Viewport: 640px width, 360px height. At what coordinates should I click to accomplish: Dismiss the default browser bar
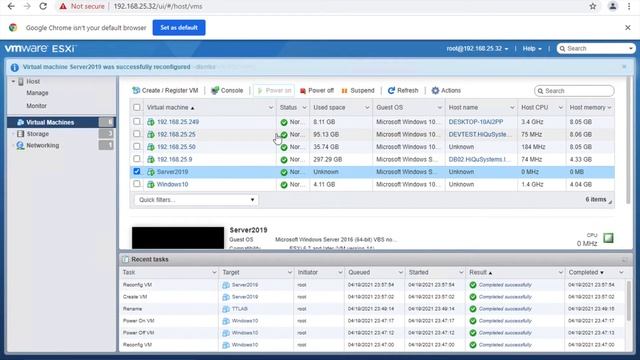[x=628, y=27]
